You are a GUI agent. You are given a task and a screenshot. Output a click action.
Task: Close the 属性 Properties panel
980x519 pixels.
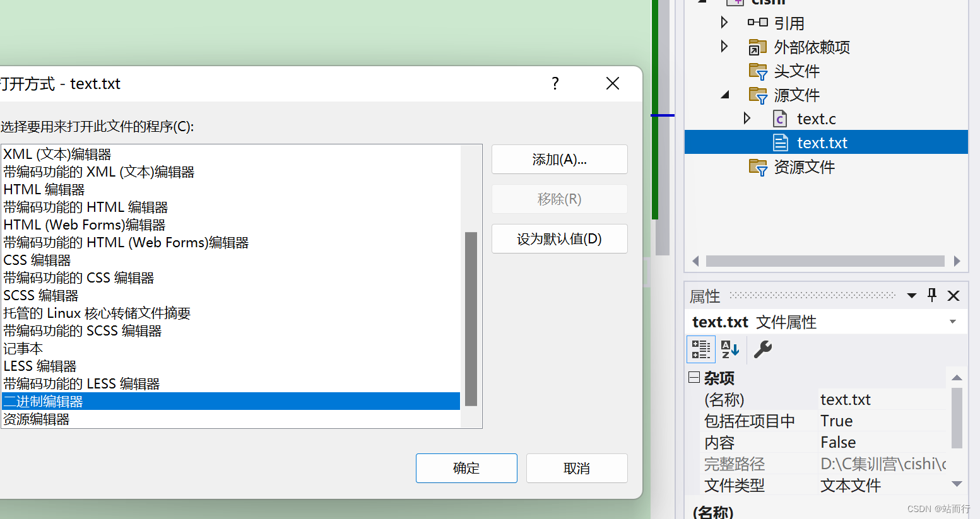[953, 295]
